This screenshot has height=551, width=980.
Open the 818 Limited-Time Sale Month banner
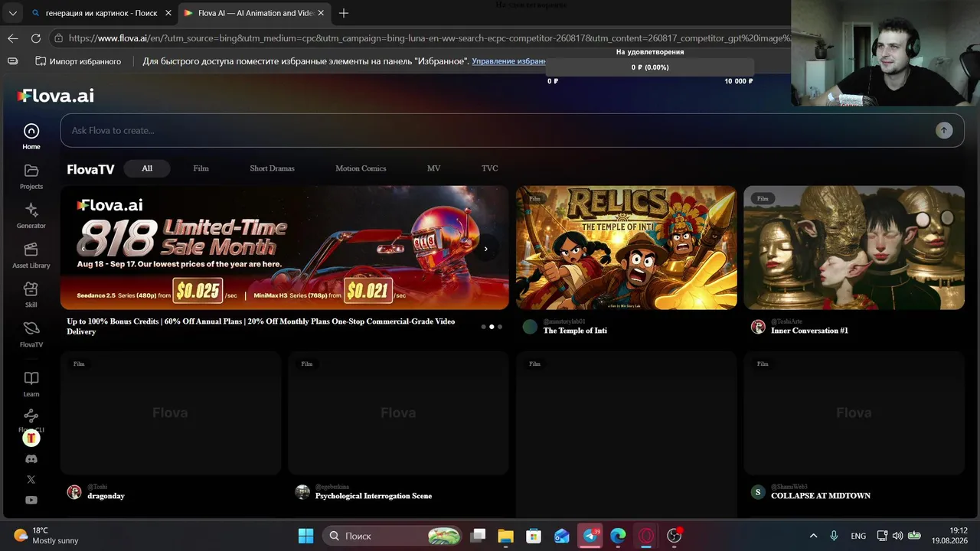285,248
